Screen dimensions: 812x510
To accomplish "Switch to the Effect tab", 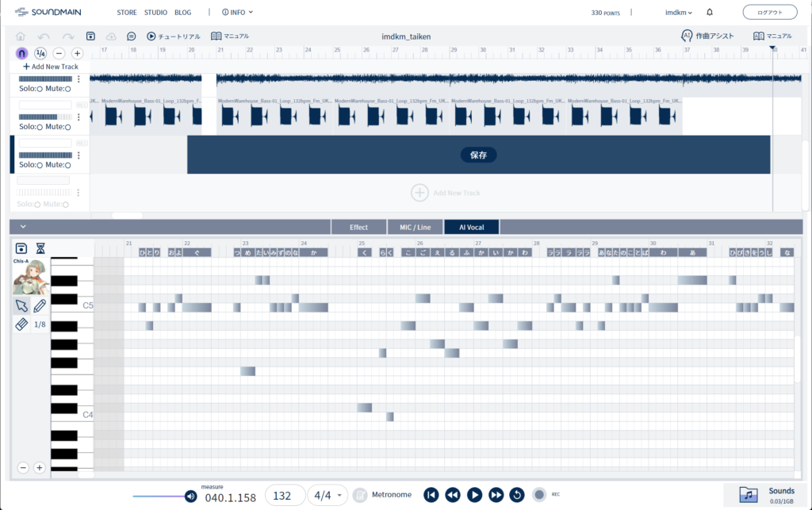I will 358,227.
